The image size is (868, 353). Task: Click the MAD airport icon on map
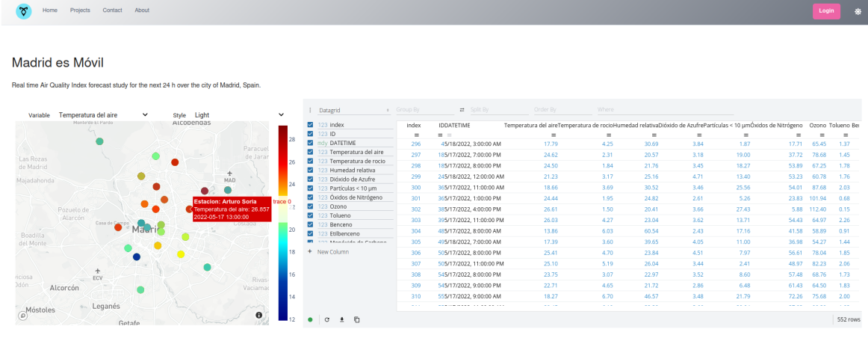click(230, 174)
